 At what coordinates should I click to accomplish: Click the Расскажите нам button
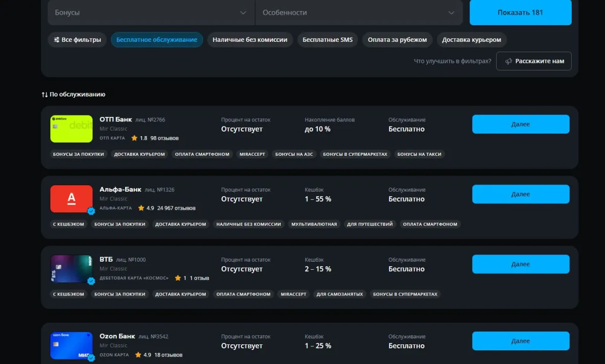534,61
